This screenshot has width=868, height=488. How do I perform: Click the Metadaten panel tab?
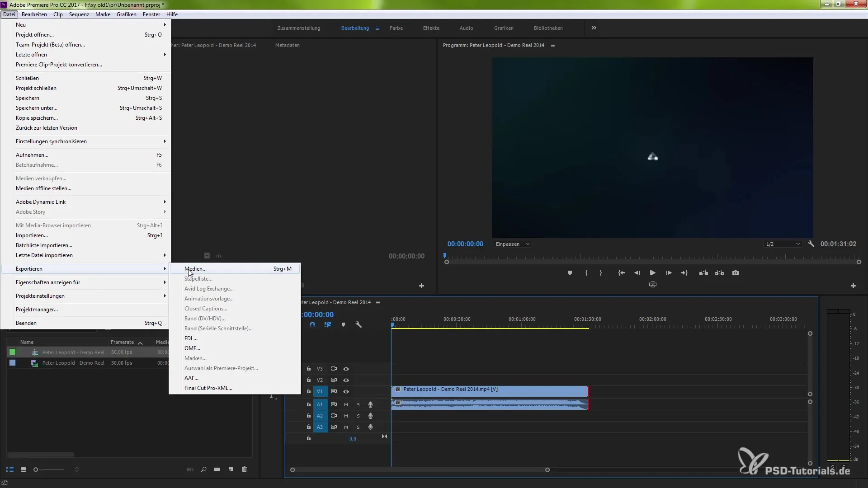[288, 45]
